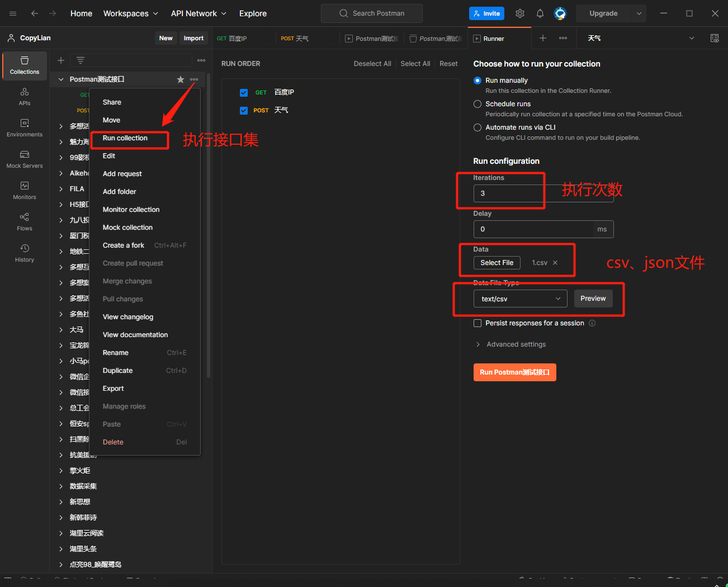
Task: Click the New button
Action: point(166,38)
